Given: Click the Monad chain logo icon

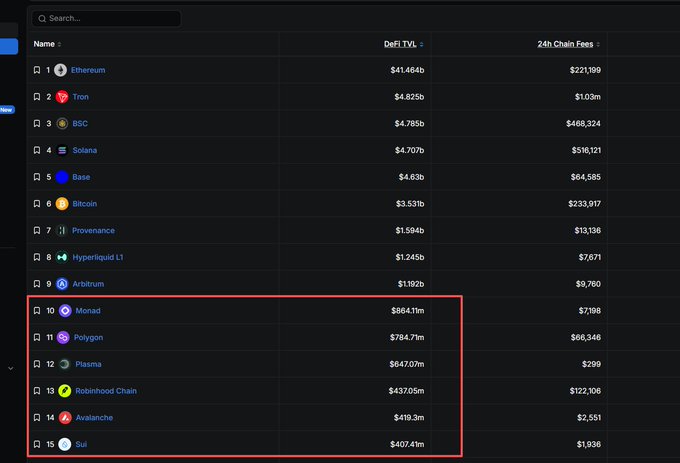Looking at the screenshot, I should click(65, 311).
